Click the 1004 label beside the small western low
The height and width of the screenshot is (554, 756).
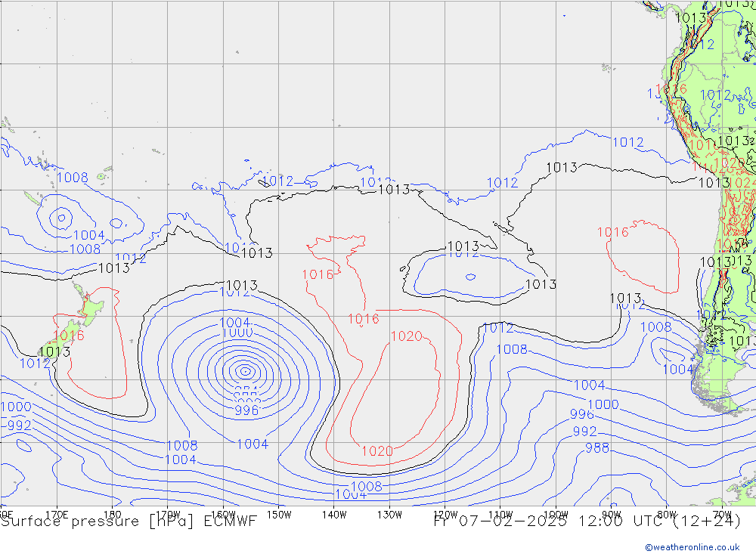[89, 235]
